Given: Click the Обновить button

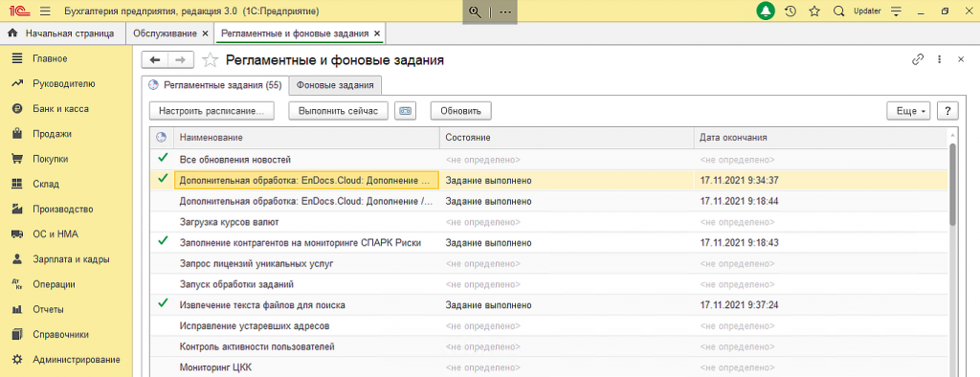Looking at the screenshot, I should click(x=460, y=111).
